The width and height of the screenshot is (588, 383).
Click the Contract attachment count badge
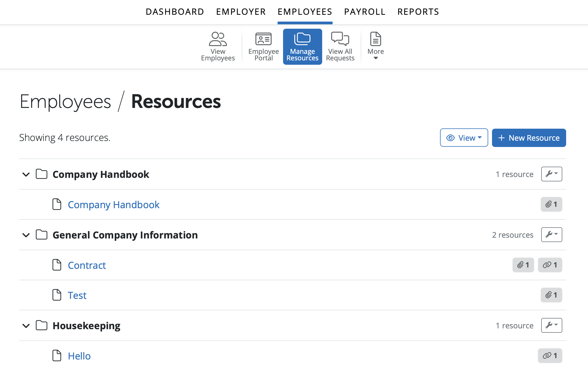523,265
